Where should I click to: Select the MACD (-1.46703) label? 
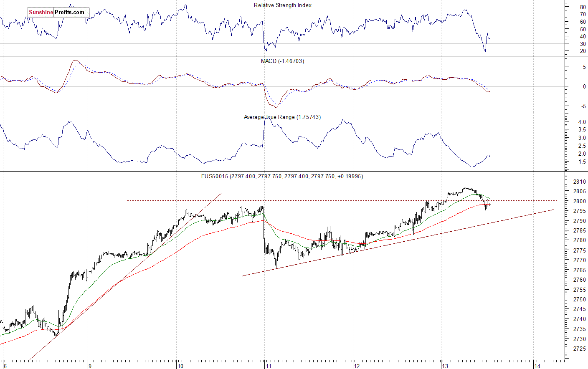[282, 61]
